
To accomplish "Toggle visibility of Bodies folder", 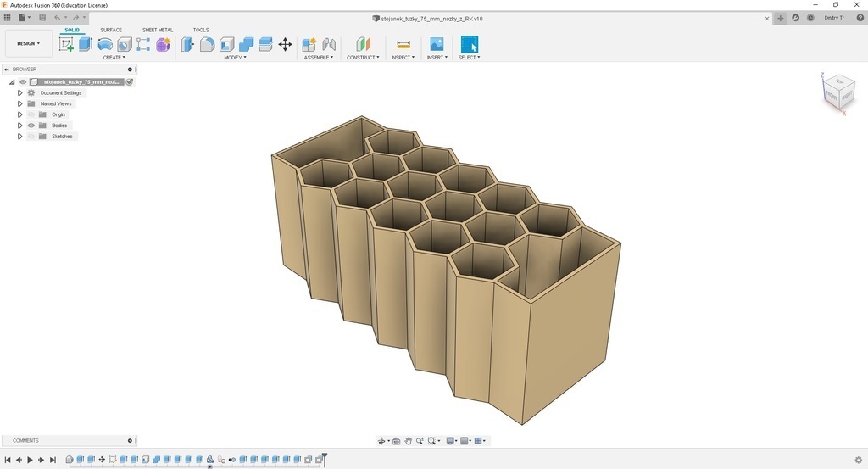I will pyautogui.click(x=31, y=126).
